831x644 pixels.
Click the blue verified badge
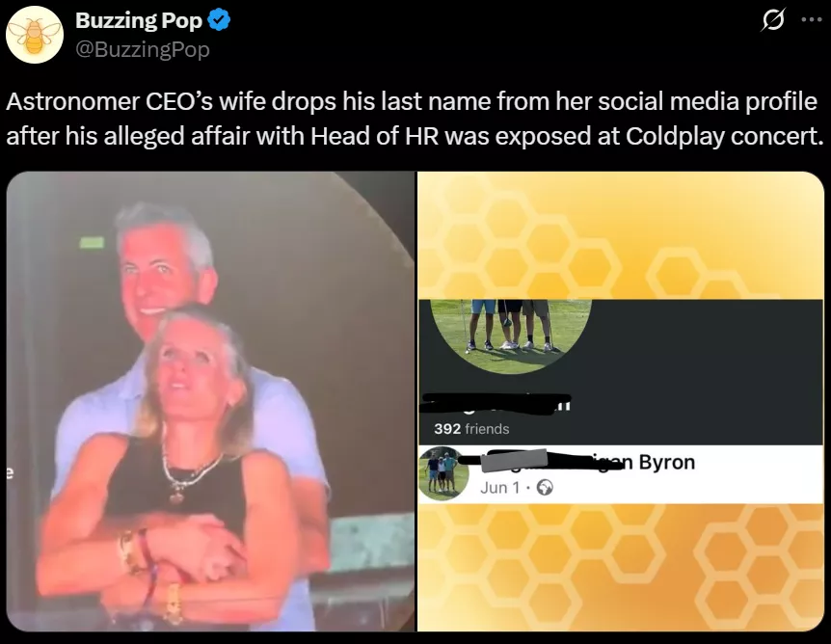(218, 20)
